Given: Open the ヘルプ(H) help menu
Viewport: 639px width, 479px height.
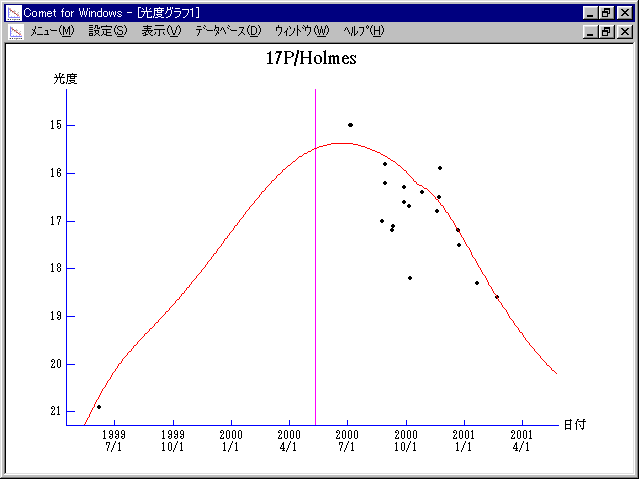Looking at the screenshot, I should coord(363,31).
